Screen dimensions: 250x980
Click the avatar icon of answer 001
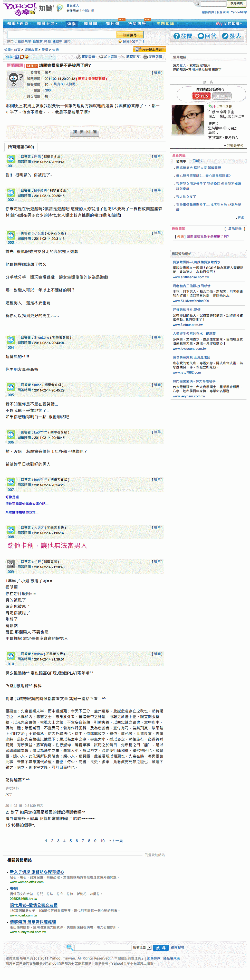pos(11,159)
